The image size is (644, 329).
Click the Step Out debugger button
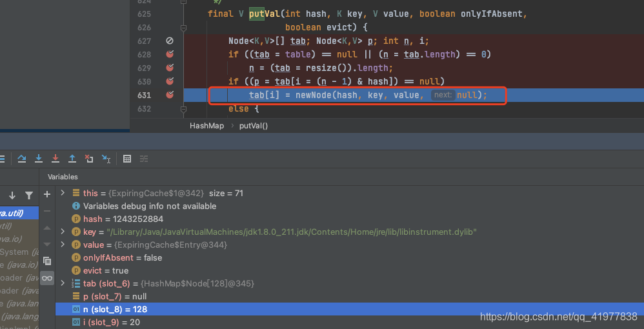72,159
